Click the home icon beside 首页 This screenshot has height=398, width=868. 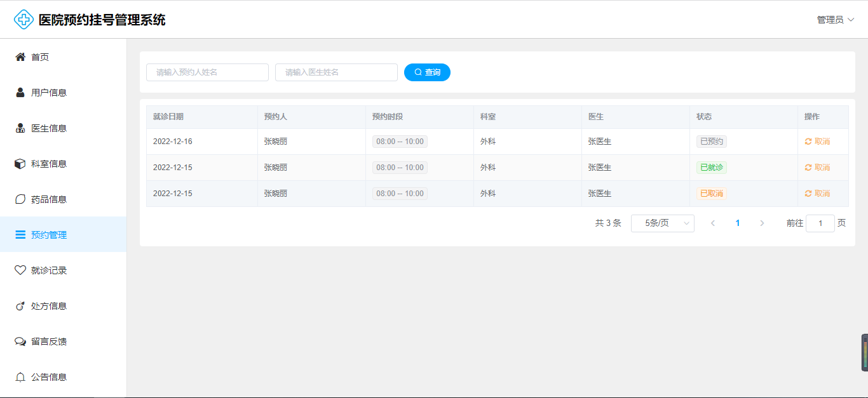tap(20, 57)
